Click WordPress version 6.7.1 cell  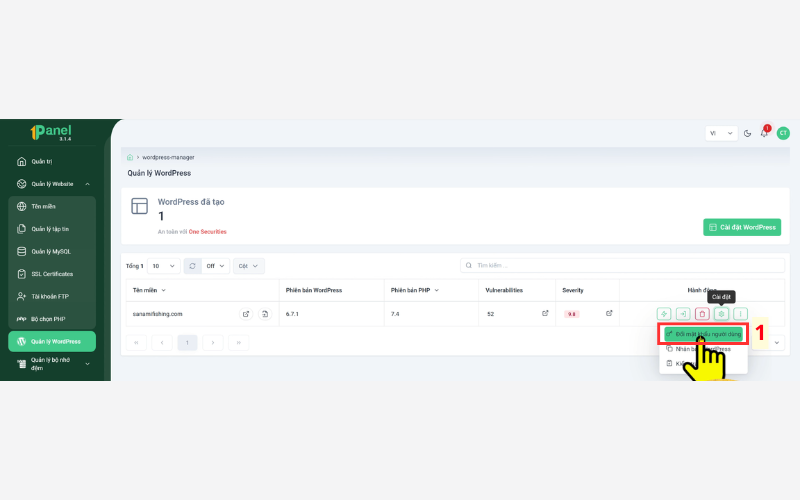click(292, 314)
